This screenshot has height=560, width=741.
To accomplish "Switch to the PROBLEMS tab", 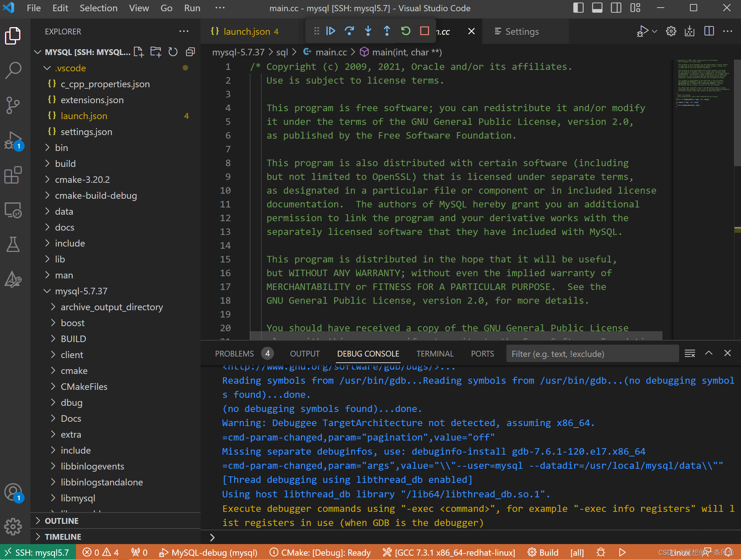I will tap(244, 354).
